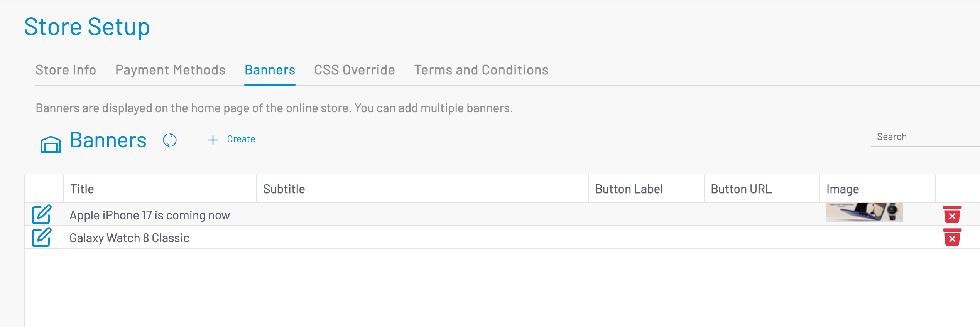Sort by the Subtitle column header

click(x=284, y=189)
